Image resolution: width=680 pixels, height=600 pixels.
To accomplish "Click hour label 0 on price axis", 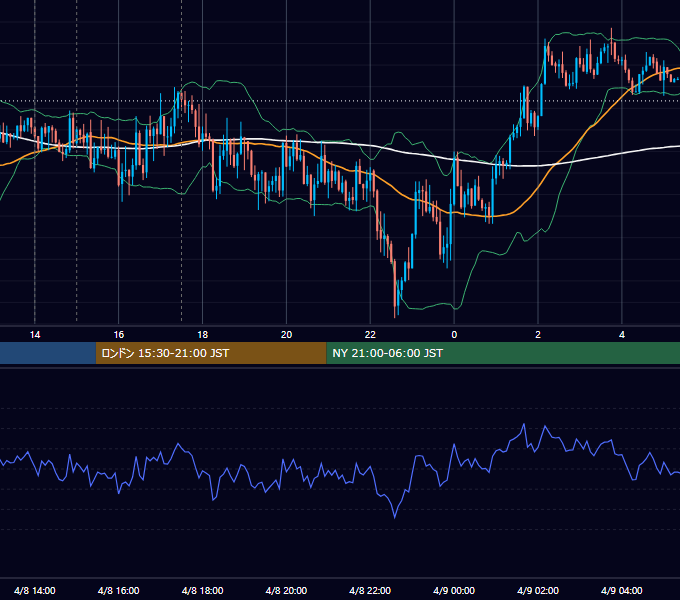I will point(454,335).
